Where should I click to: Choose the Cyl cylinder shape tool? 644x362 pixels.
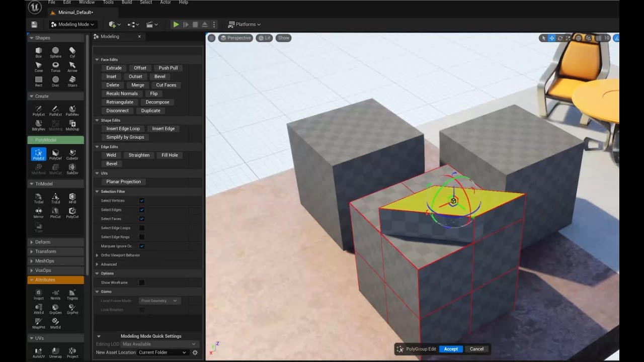pos(72,52)
